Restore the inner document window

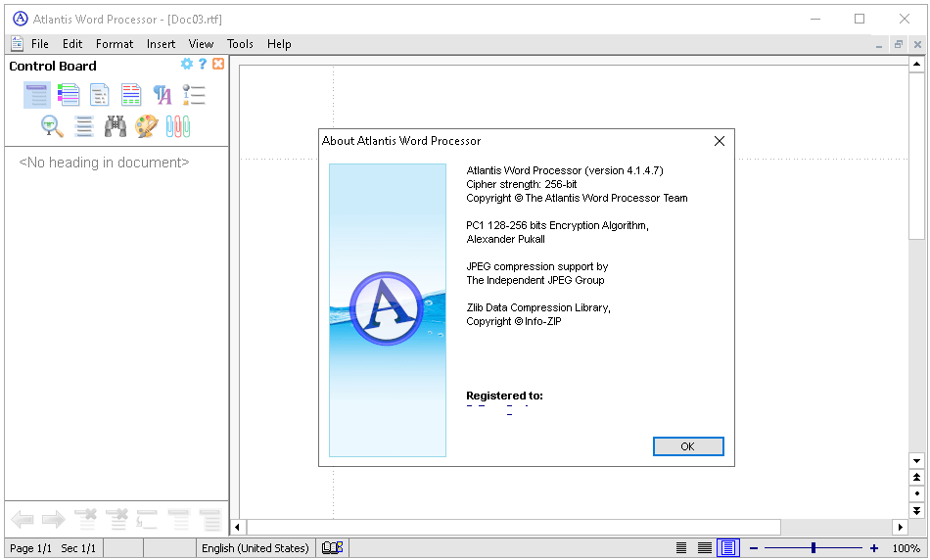click(x=899, y=44)
